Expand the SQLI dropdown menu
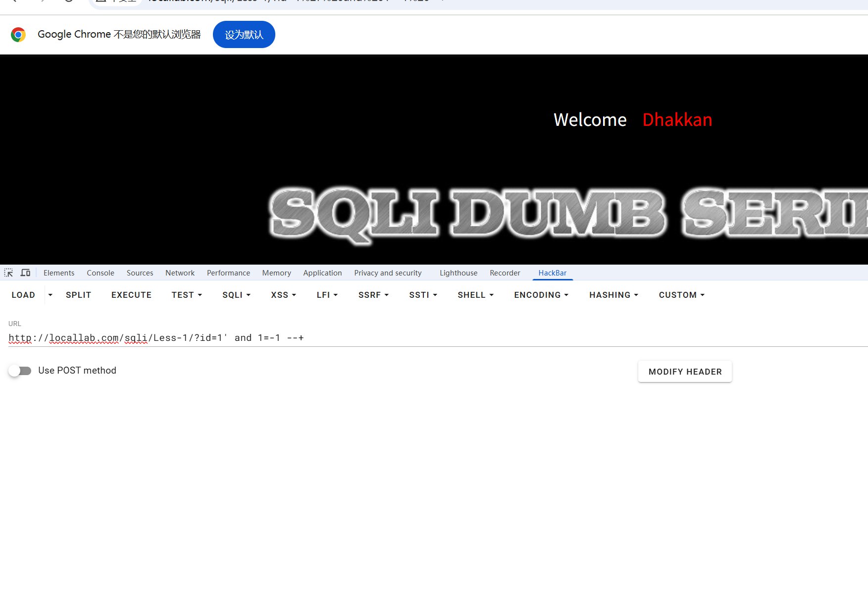Viewport: 868px width, 605px height. (236, 295)
